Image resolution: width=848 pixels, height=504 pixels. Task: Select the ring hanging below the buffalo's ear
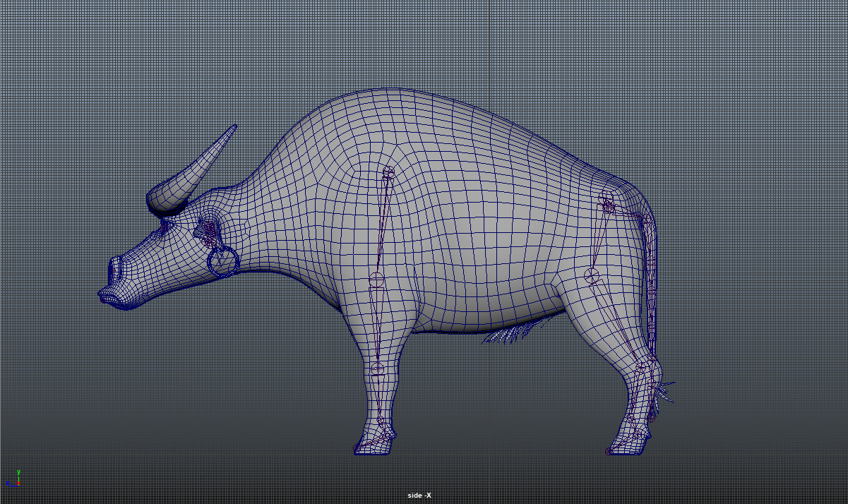tap(223, 260)
